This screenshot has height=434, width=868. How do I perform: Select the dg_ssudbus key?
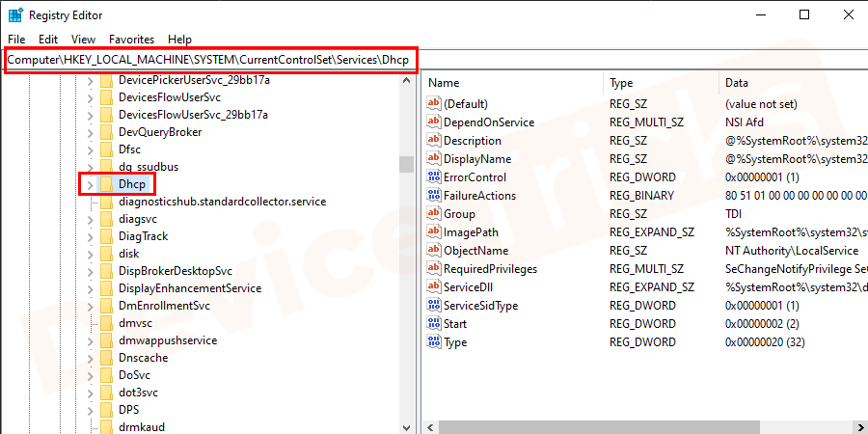pyautogui.click(x=149, y=167)
